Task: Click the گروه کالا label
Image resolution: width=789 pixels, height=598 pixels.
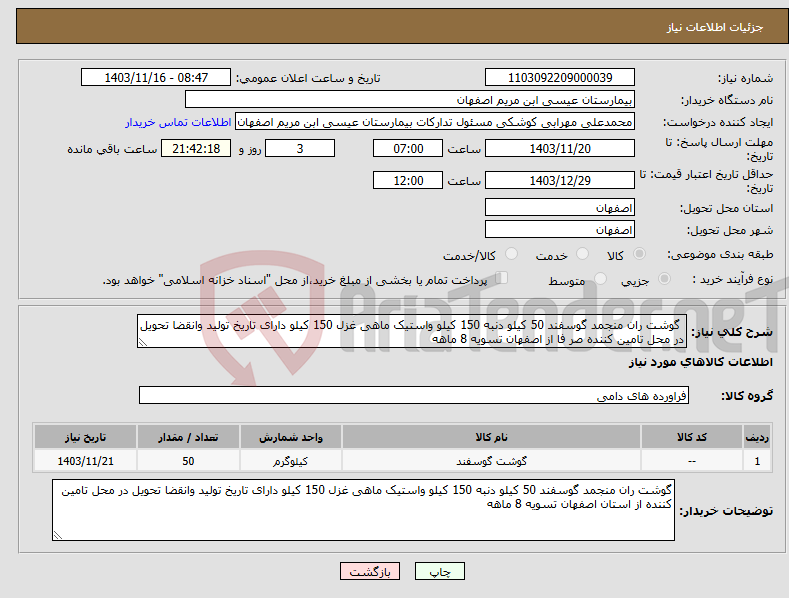Action: (747, 396)
